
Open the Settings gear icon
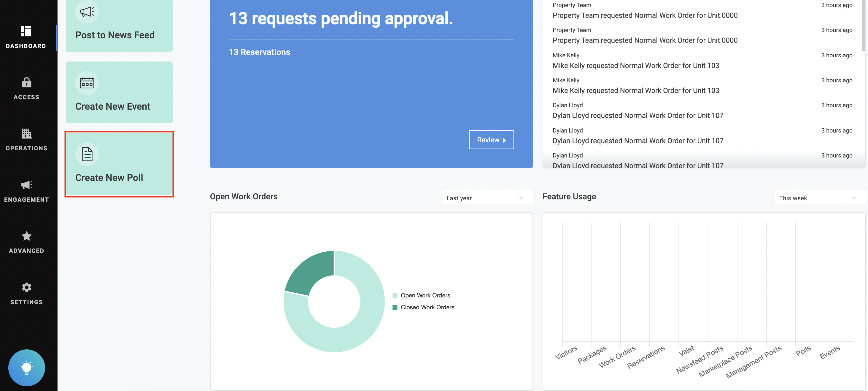pos(26,287)
